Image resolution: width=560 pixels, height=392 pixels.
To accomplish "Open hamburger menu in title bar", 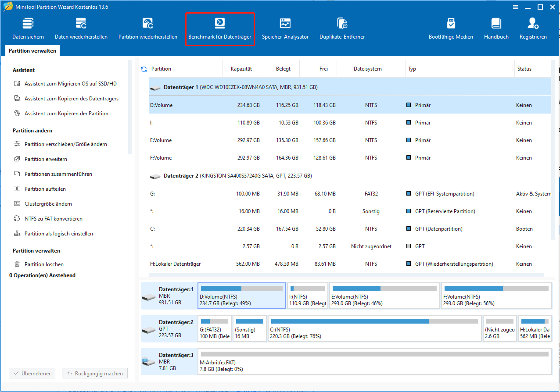I will pyautogui.click(x=516, y=7).
